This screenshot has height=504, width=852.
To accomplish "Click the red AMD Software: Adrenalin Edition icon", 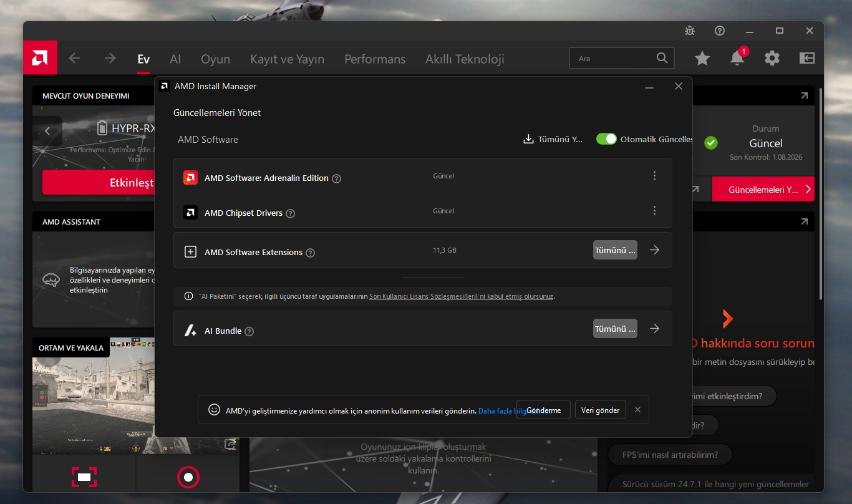I will click(x=190, y=178).
